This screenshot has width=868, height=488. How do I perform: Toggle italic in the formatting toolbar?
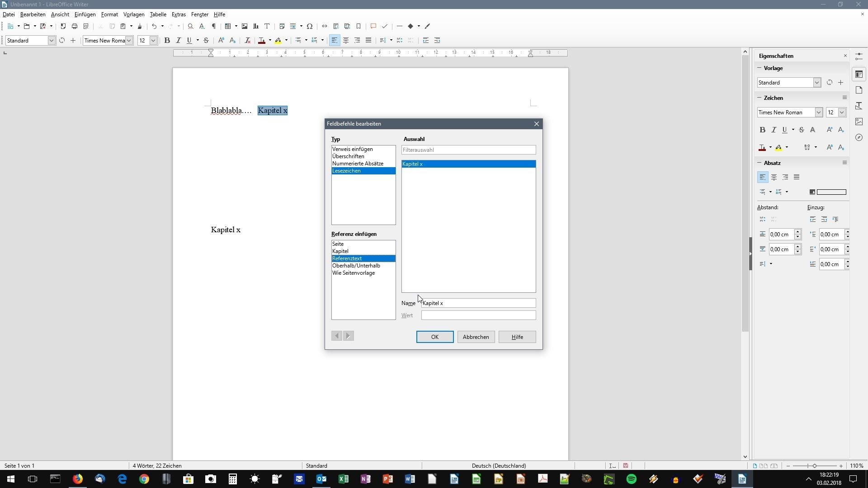178,40
